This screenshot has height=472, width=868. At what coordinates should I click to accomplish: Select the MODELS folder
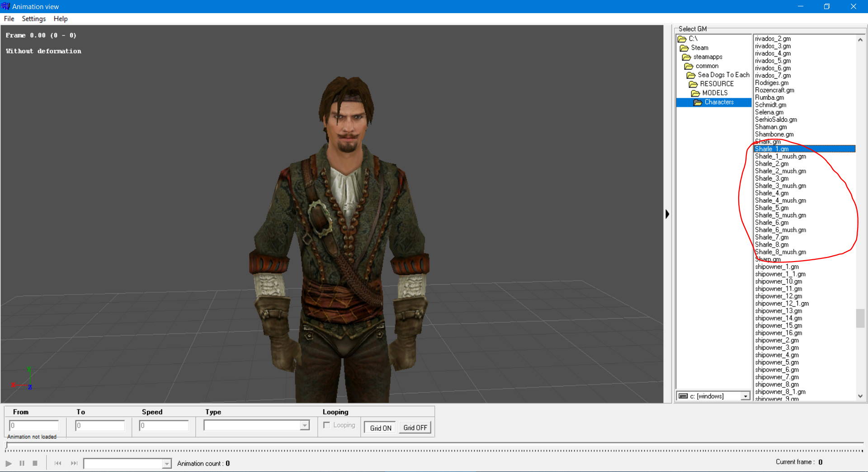click(x=710, y=93)
